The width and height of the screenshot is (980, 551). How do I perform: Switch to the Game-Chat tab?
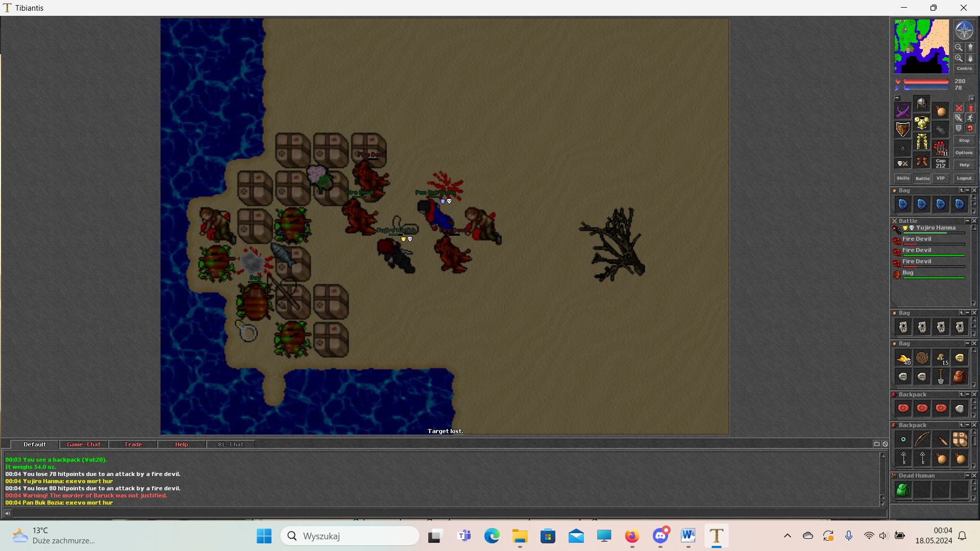pos(84,444)
